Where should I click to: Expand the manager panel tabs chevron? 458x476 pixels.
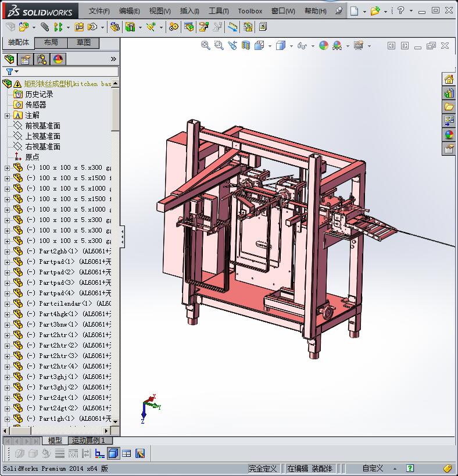pos(113,59)
